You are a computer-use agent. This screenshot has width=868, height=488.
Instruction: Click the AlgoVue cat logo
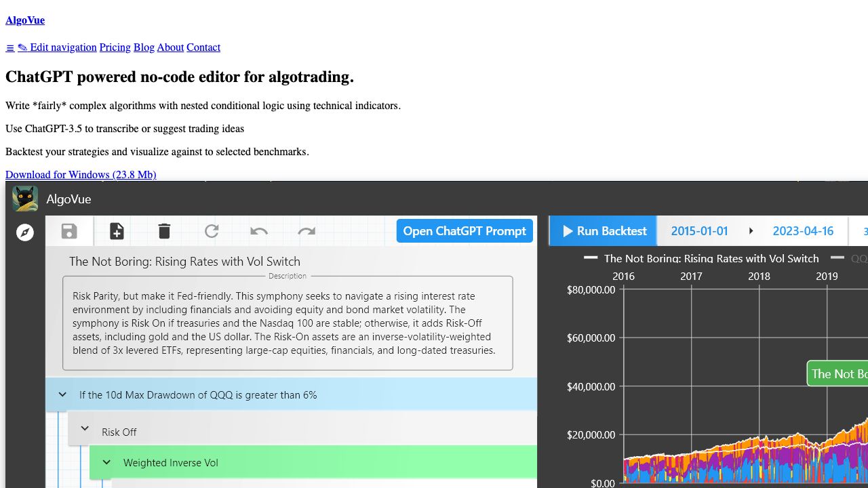tap(25, 199)
